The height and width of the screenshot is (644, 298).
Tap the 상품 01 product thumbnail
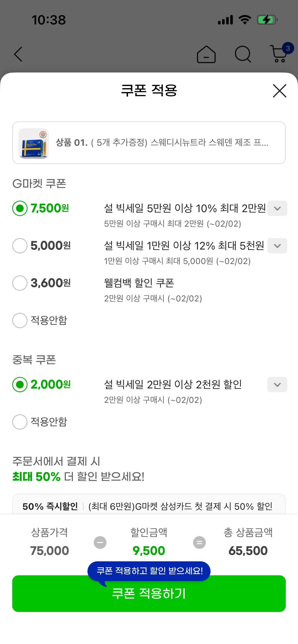pos(34,143)
